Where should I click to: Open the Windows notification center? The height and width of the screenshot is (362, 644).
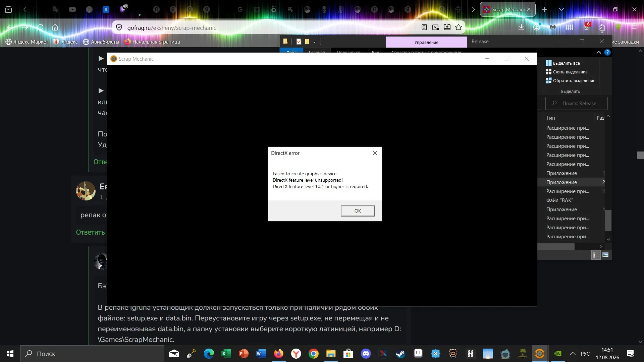pyautogui.click(x=630, y=354)
